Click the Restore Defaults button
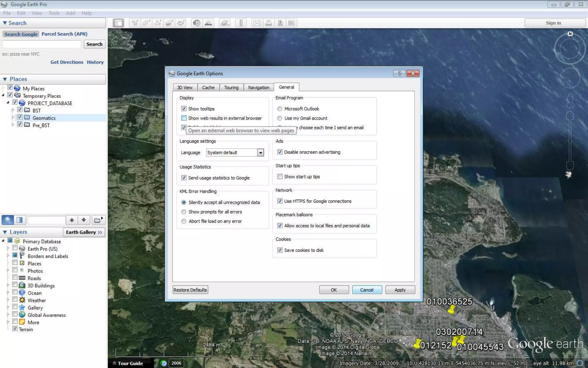This screenshot has height=368, width=588. coord(190,290)
